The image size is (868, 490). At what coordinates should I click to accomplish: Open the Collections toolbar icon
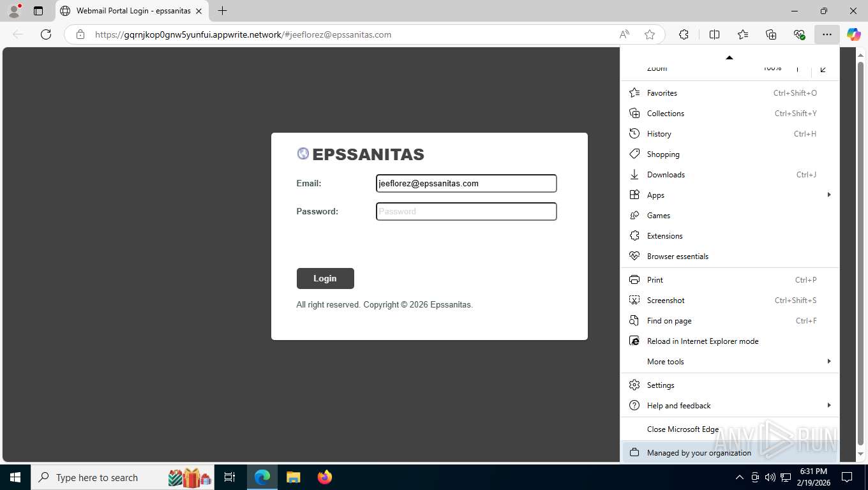coord(771,34)
